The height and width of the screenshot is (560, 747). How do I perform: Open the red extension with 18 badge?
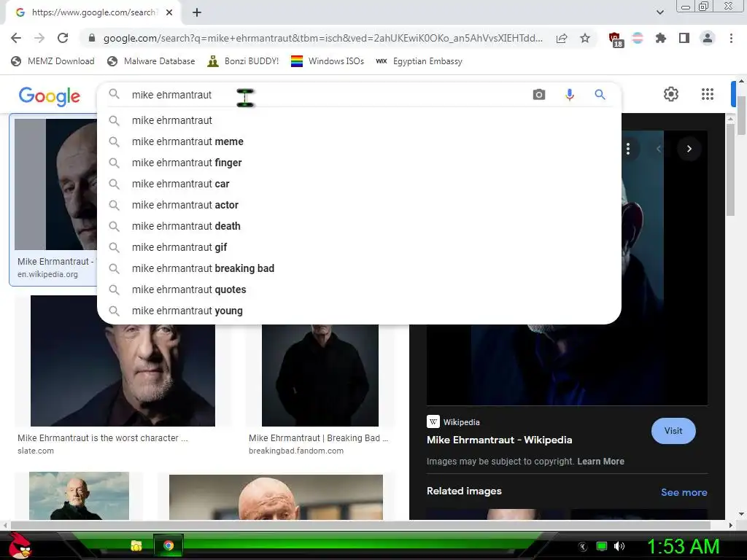616,39
